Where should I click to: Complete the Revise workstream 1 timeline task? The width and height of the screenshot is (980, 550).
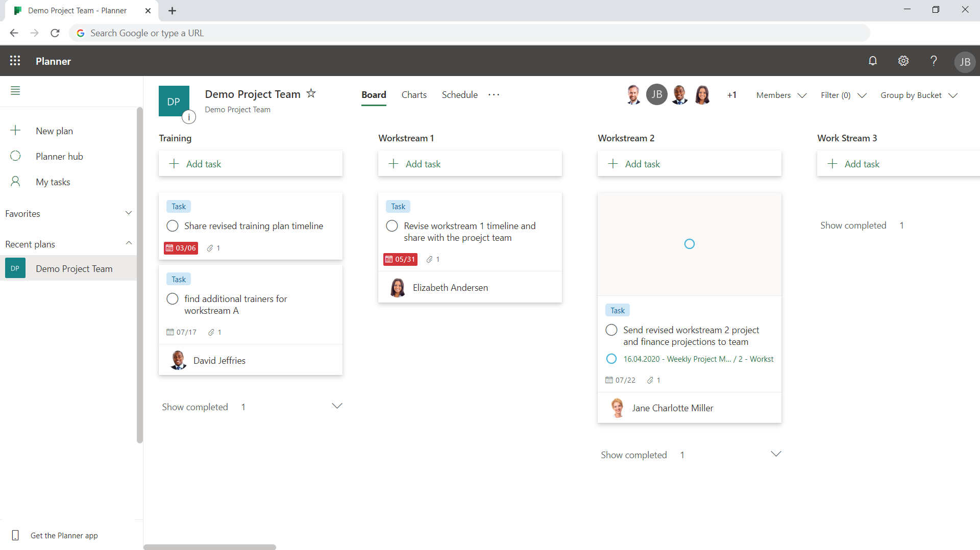[391, 226]
